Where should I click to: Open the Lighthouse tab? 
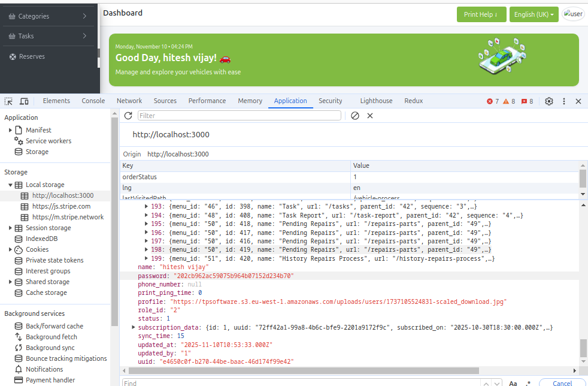[376, 101]
